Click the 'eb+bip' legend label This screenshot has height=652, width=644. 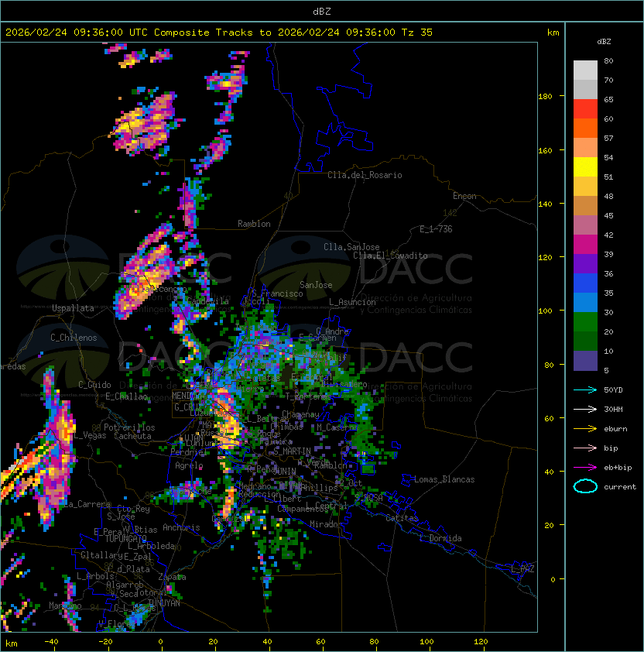click(x=618, y=468)
